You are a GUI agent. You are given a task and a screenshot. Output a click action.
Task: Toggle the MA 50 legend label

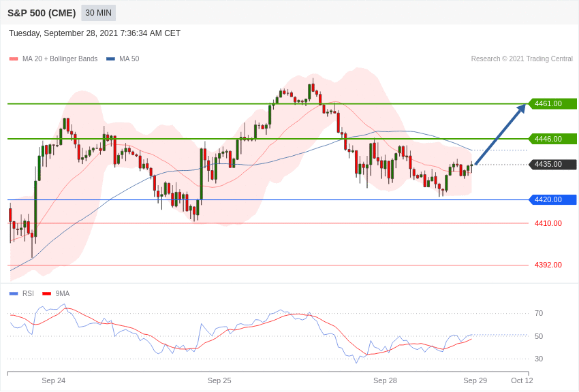[129, 59]
